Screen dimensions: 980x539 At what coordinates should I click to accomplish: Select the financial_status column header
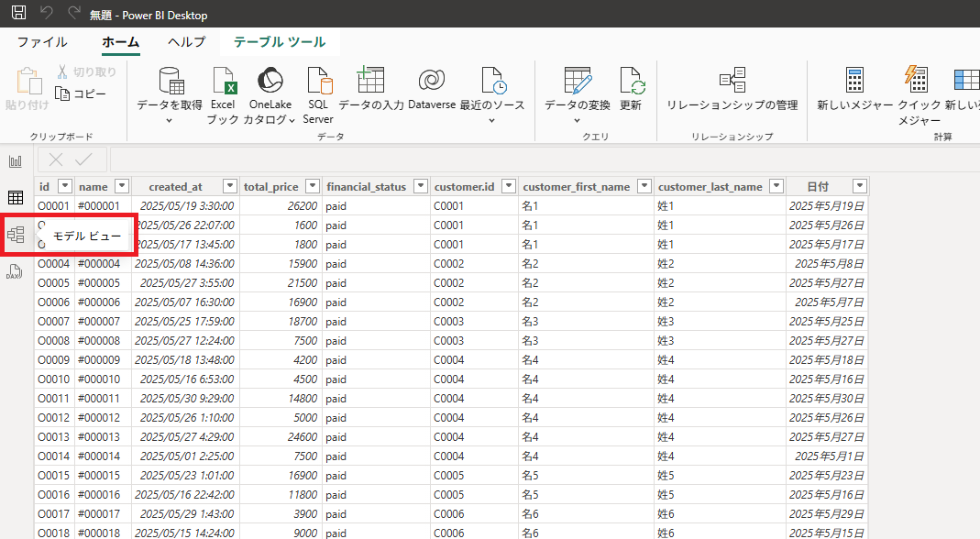click(x=367, y=187)
